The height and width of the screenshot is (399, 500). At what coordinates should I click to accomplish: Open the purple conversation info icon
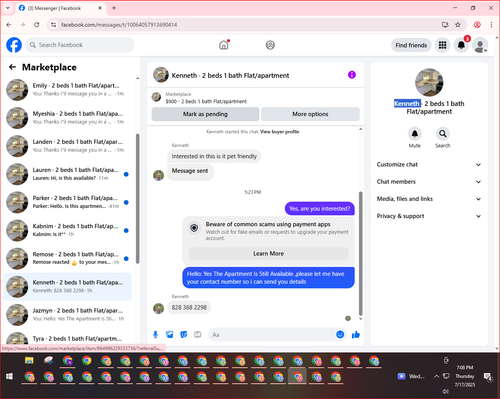[352, 75]
